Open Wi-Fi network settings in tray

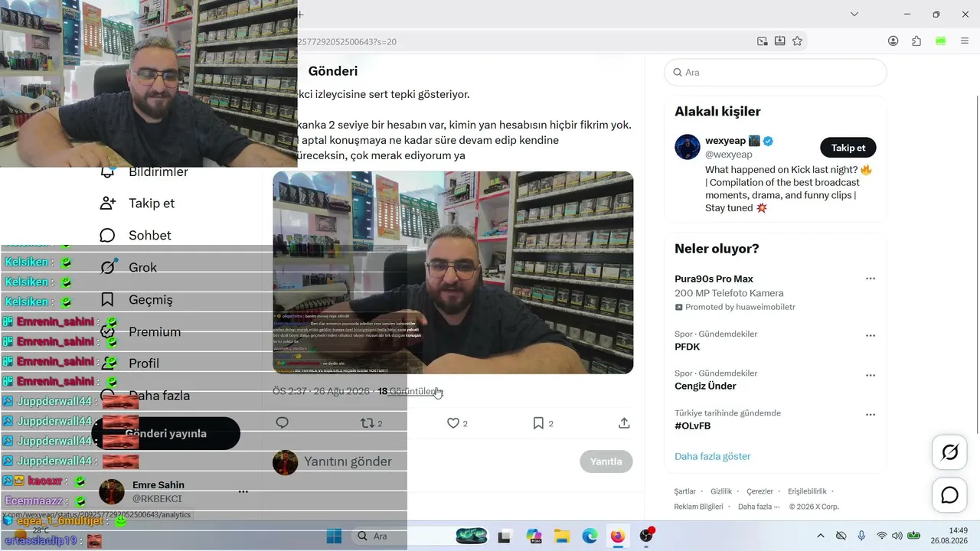coord(881,536)
